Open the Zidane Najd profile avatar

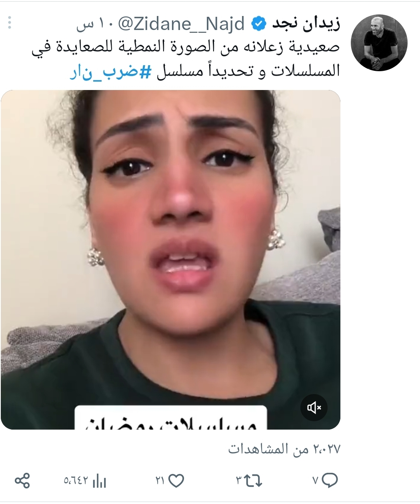point(379,43)
